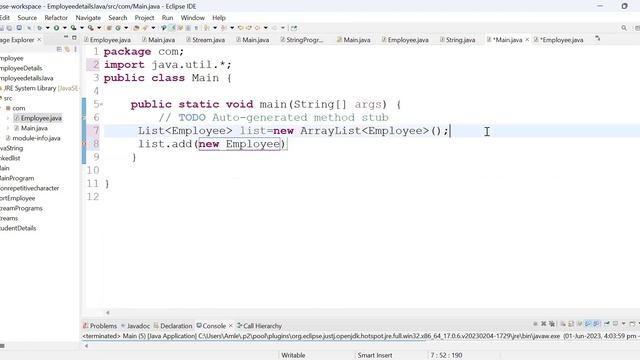Open the Javadoc view tab
The image size is (640, 360).
pos(135,326)
